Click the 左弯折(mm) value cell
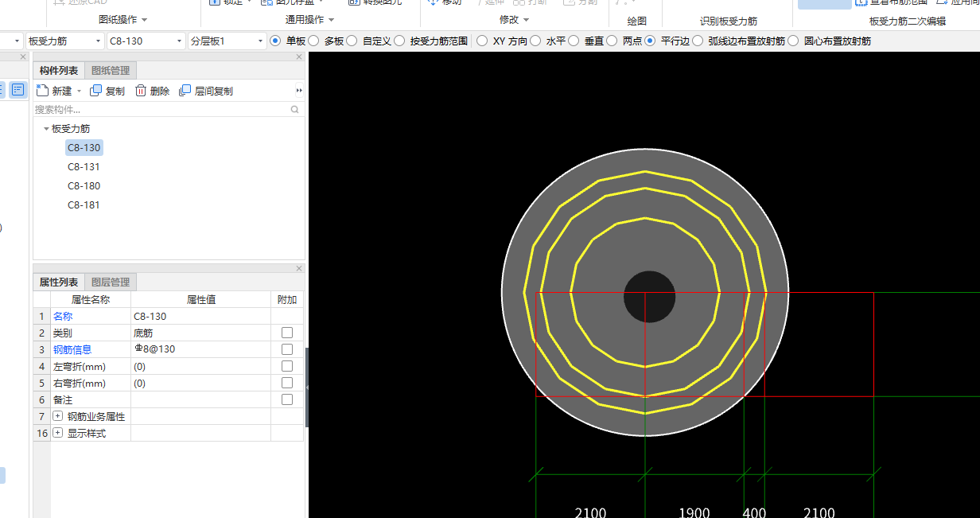Image resolution: width=980 pixels, height=518 pixels. click(x=200, y=366)
